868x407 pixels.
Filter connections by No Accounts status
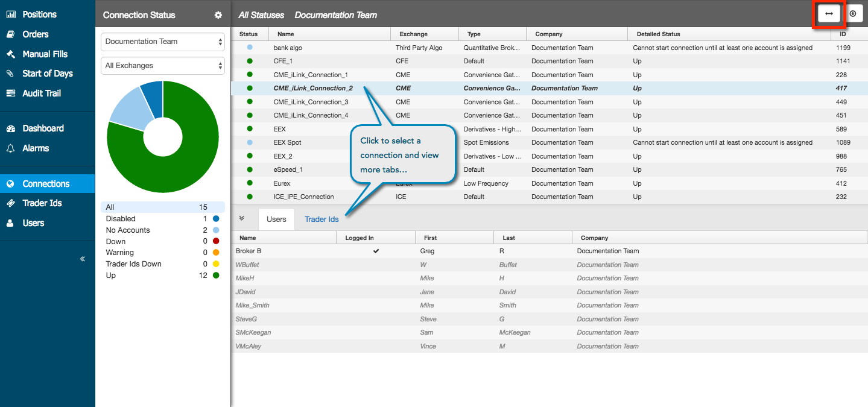pyautogui.click(x=163, y=230)
